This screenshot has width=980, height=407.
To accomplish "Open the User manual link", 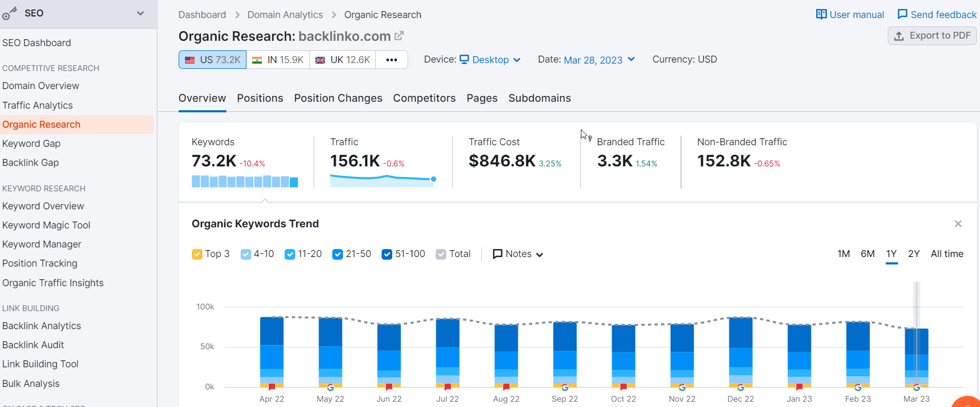I will [850, 14].
